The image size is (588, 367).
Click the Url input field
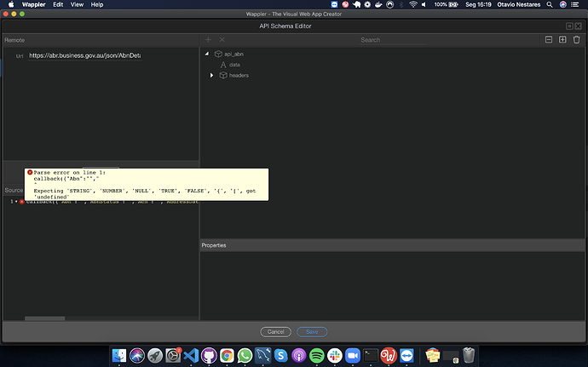click(84, 55)
